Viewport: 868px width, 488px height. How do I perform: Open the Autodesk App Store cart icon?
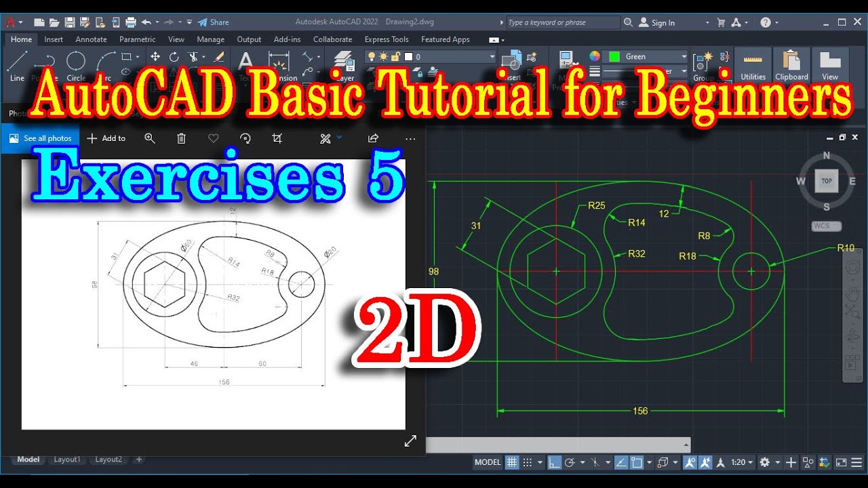tap(721, 22)
